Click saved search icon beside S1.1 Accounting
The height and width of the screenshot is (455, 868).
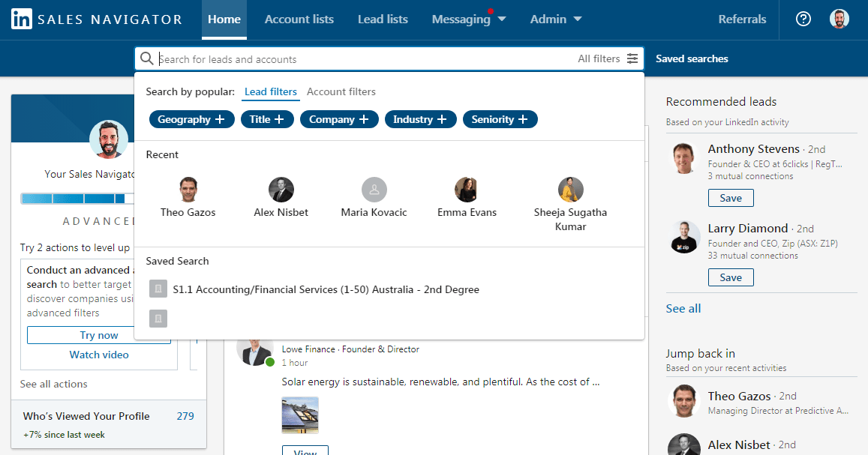(158, 289)
